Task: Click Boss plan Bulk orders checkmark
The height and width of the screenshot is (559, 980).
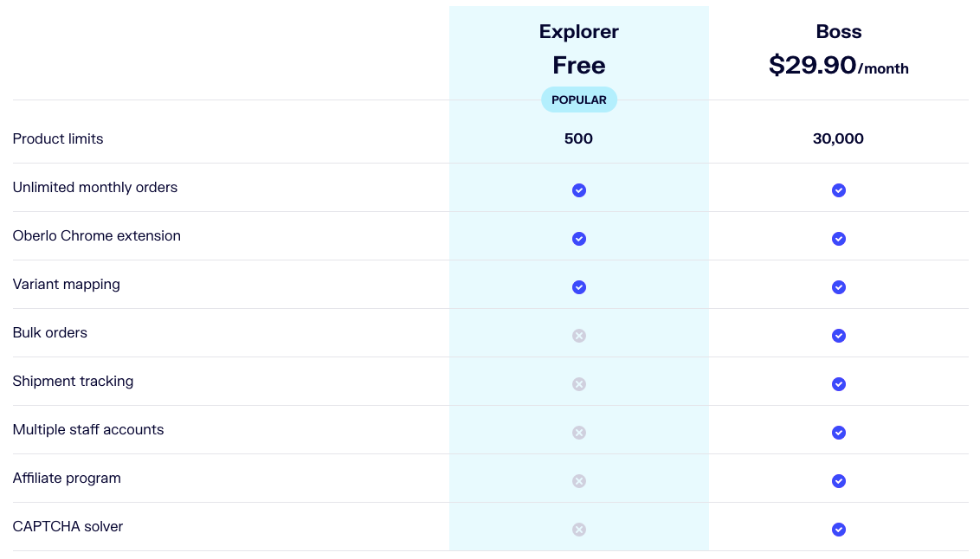Action: [x=839, y=336]
